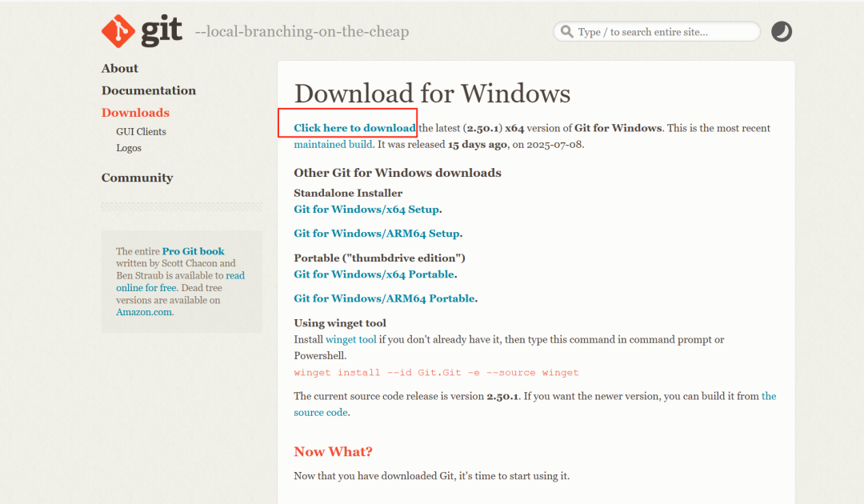Open the 'winget tool' link

(351, 339)
